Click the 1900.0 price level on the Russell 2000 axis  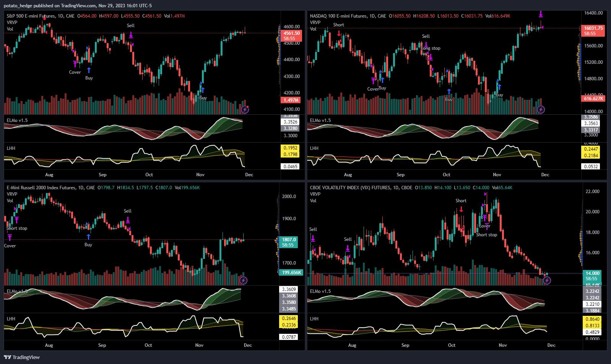pos(289,219)
